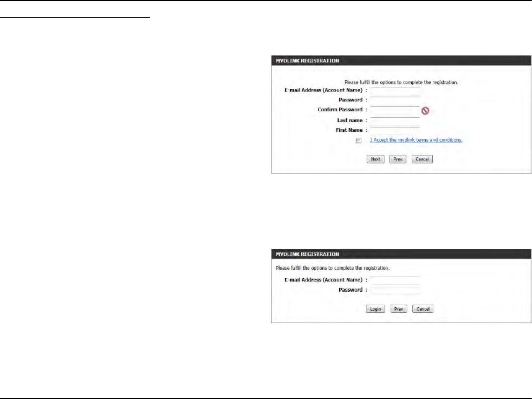Focus the Confirm Password field

[395, 110]
